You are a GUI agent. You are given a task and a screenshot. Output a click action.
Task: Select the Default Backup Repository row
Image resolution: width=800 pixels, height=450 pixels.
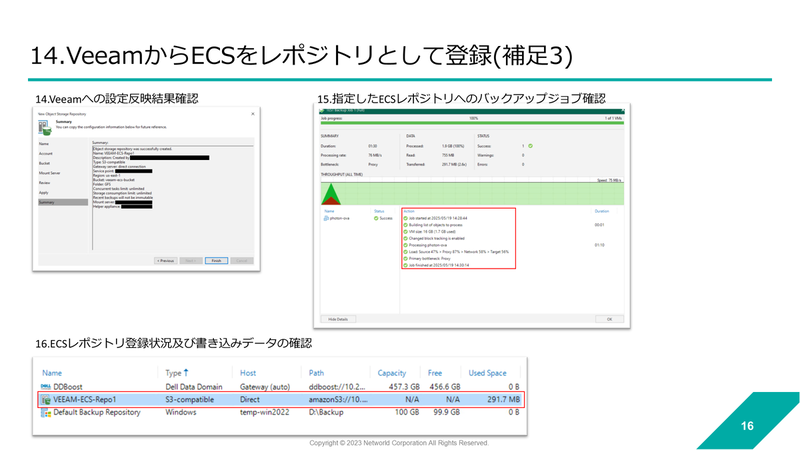tap(280, 412)
